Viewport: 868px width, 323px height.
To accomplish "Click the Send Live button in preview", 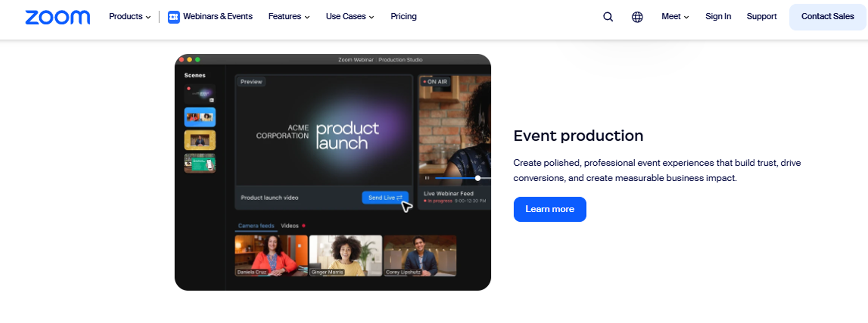I will pyautogui.click(x=385, y=197).
